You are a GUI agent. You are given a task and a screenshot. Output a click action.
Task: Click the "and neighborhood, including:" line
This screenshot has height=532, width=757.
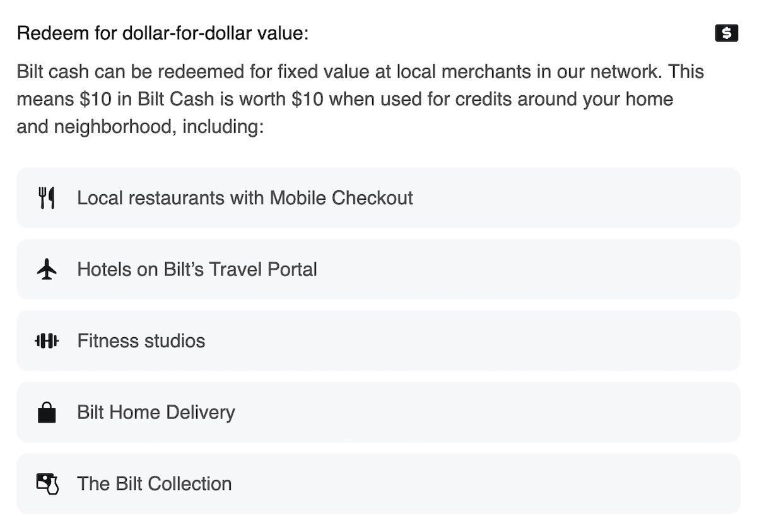click(x=139, y=127)
